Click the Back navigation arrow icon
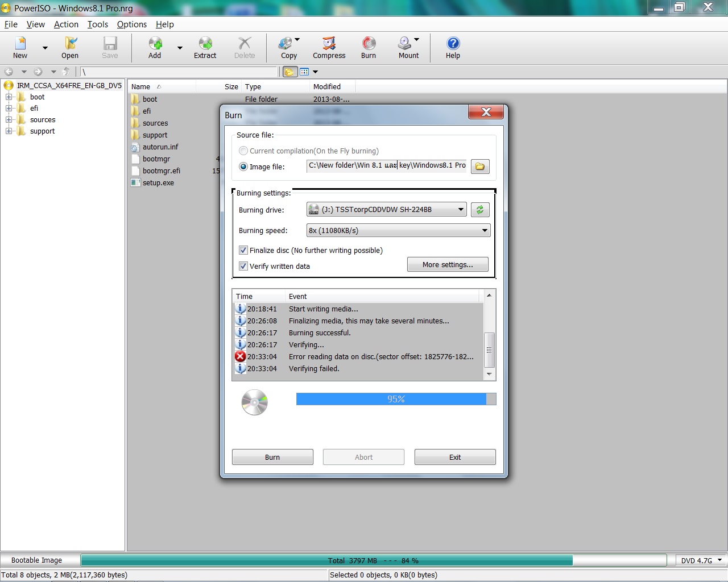 (9, 72)
